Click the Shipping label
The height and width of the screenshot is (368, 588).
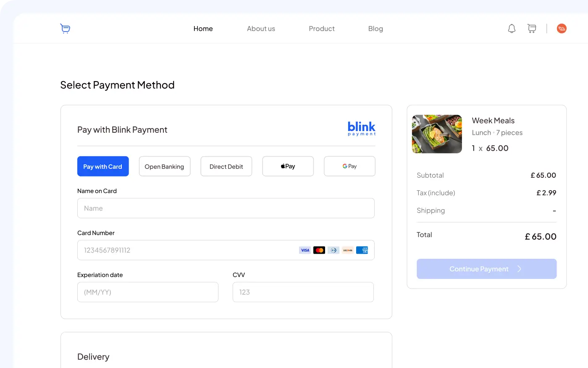431,210
